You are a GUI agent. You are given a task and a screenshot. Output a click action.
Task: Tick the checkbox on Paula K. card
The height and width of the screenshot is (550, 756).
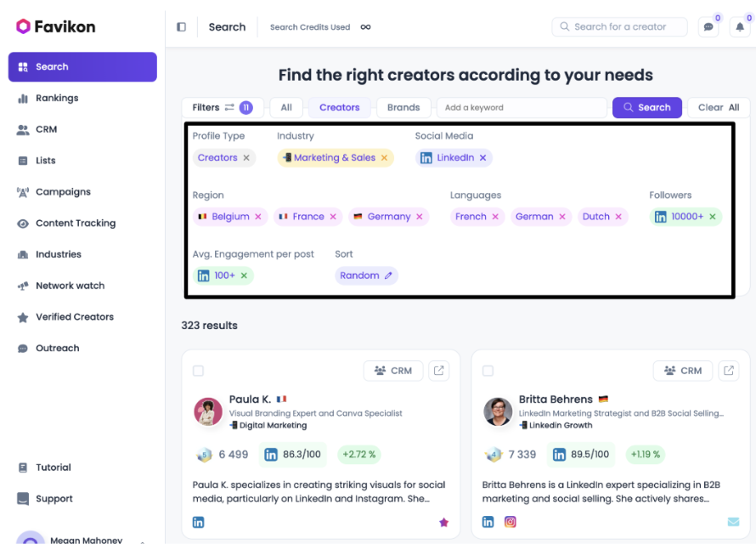click(198, 371)
